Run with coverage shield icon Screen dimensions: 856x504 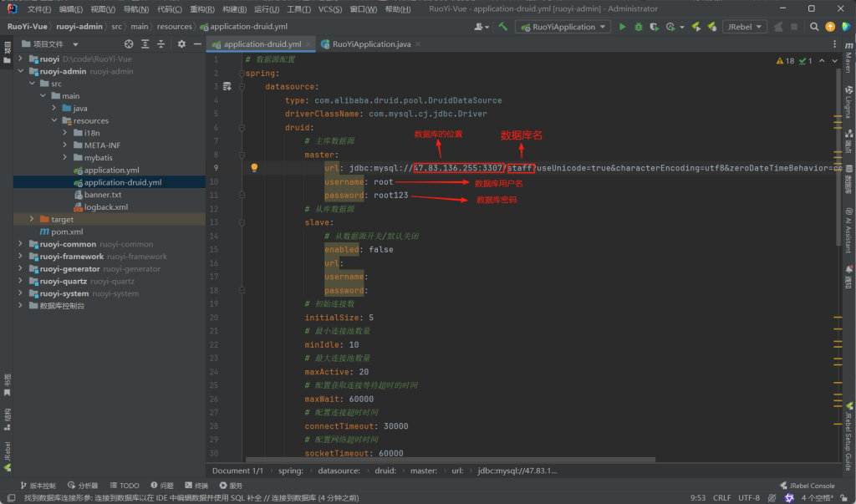pyautogui.click(x=654, y=27)
